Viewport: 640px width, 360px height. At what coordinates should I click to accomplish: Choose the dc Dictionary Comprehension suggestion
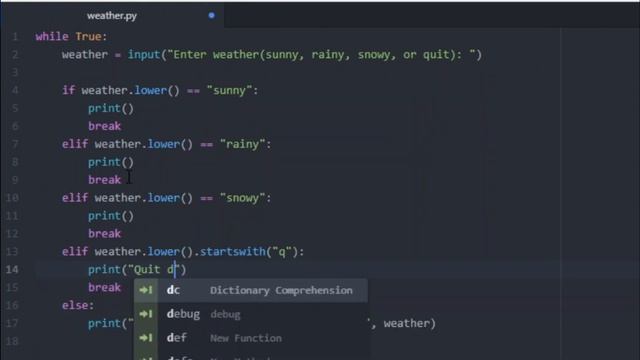coord(251,290)
